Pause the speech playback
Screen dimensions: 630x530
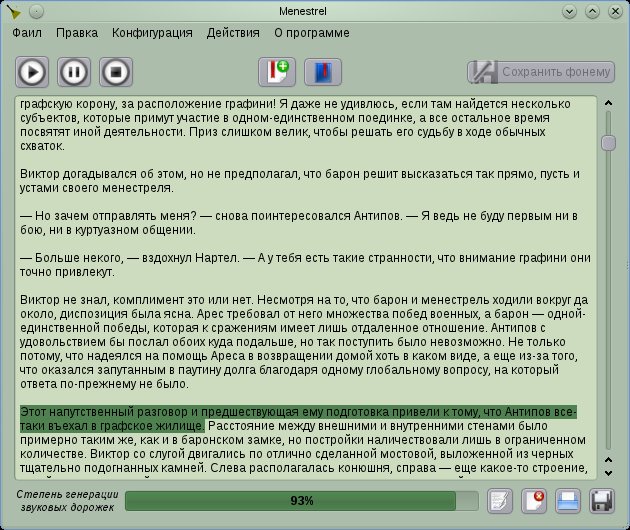click(x=74, y=72)
